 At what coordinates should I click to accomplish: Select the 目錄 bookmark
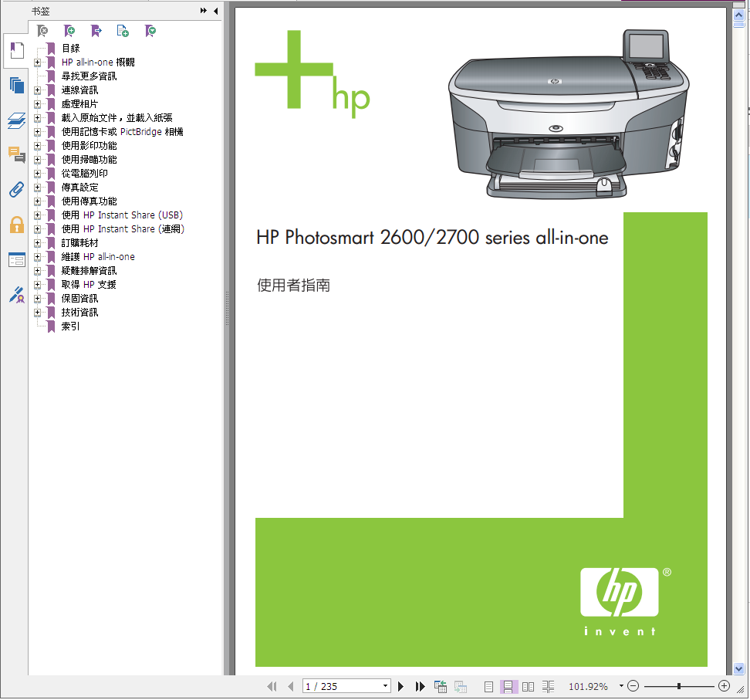(x=70, y=49)
